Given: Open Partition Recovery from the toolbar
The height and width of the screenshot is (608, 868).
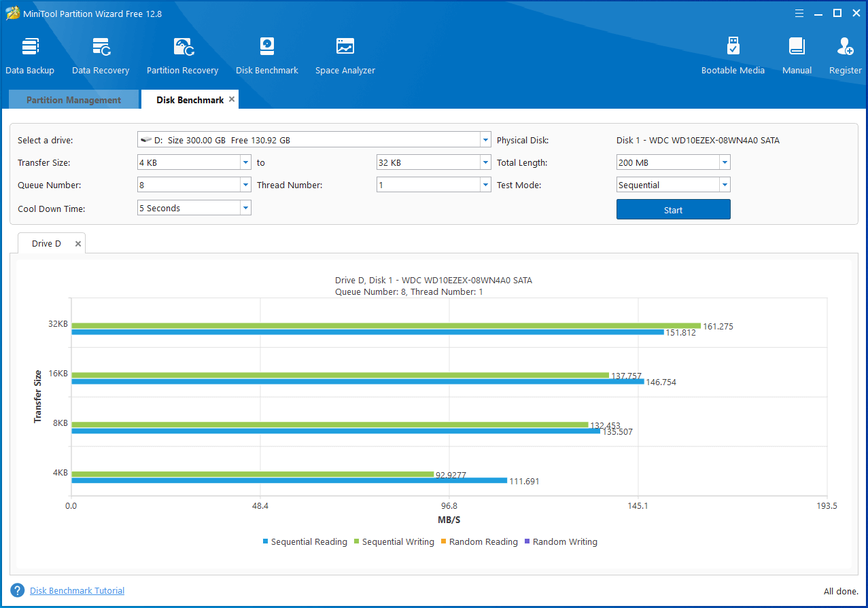Looking at the screenshot, I should pos(182,56).
